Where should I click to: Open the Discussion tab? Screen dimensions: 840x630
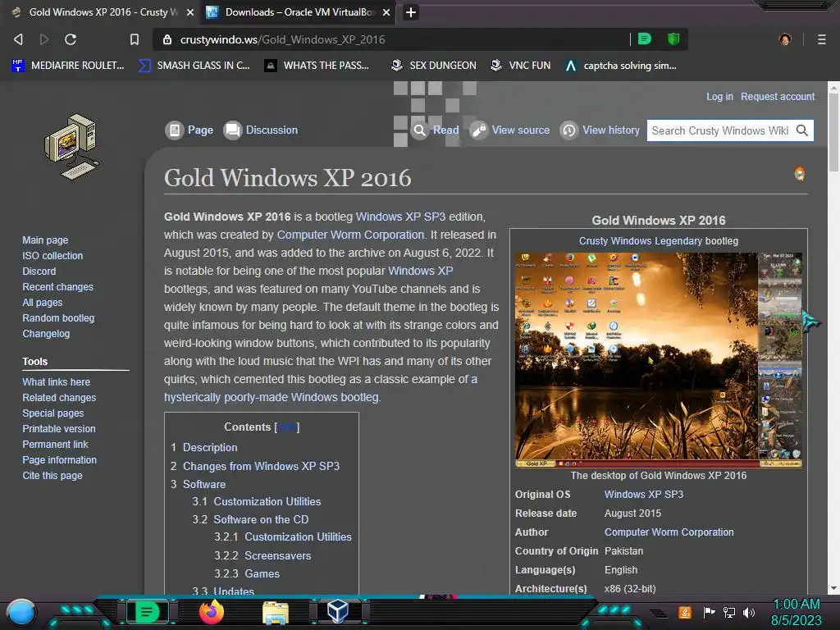(x=260, y=130)
